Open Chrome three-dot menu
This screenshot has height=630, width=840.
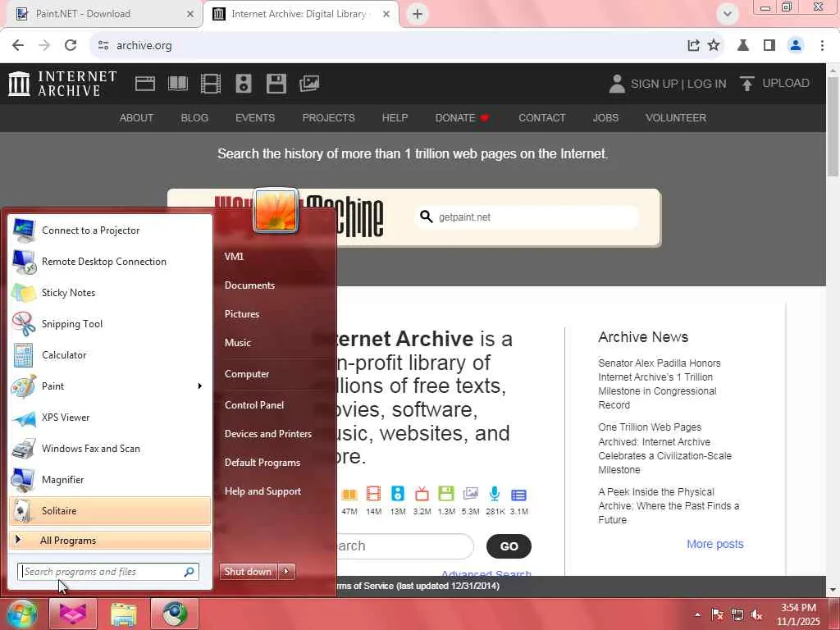(x=822, y=46)
